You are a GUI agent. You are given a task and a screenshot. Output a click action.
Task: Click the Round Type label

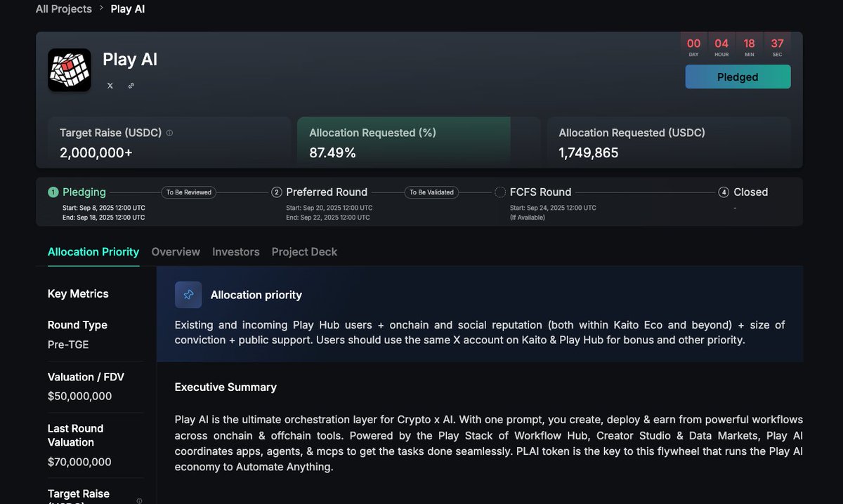pyautogui.click(x=77, y=325)
